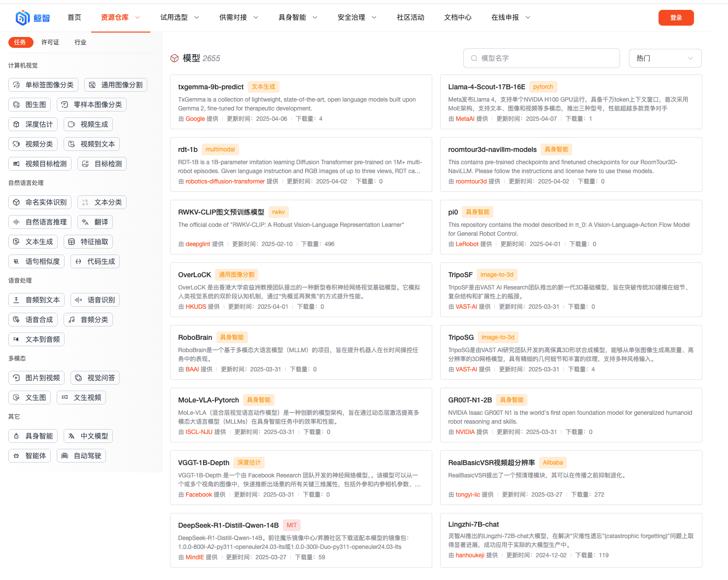Filter models by the 中文模型 tag
Viewport: 728px width, 580px height.
88,436
